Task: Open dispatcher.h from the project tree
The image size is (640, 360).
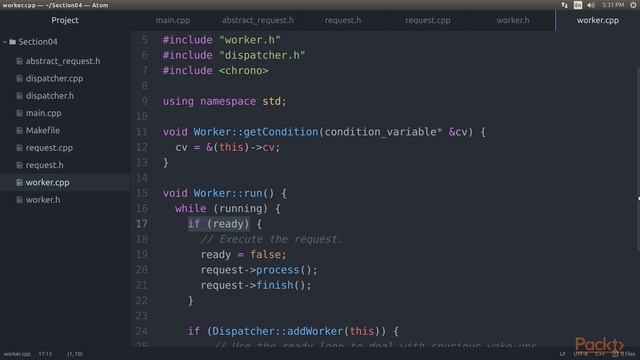Action: coord(50,96)
